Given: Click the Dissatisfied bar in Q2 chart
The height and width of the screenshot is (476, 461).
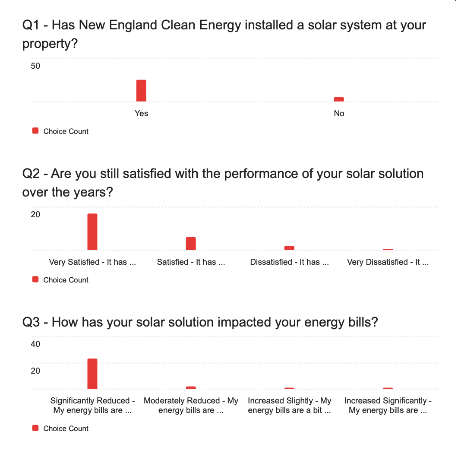Looking at the screenshot, I should click(289, 248).
